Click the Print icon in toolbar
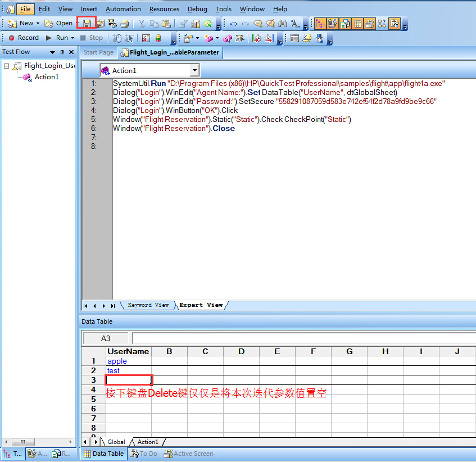The height and width of the screenshot is (462, 476). coord(125,24)
